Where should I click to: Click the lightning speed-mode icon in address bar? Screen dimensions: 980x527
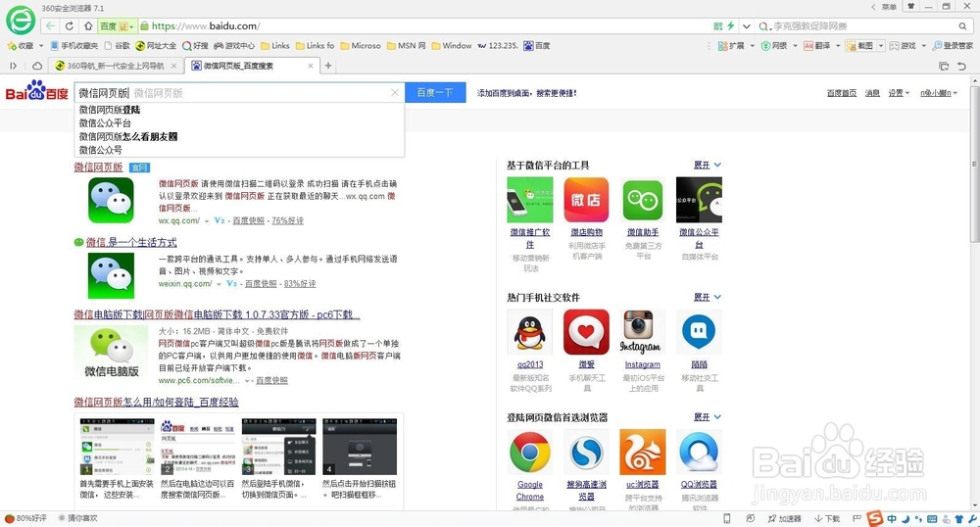[x=731, y=26]
